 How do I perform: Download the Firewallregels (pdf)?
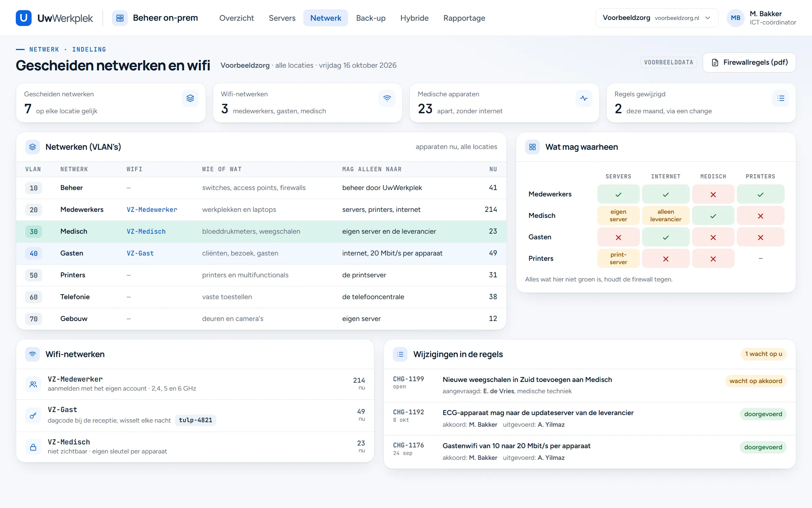[749, 62]
